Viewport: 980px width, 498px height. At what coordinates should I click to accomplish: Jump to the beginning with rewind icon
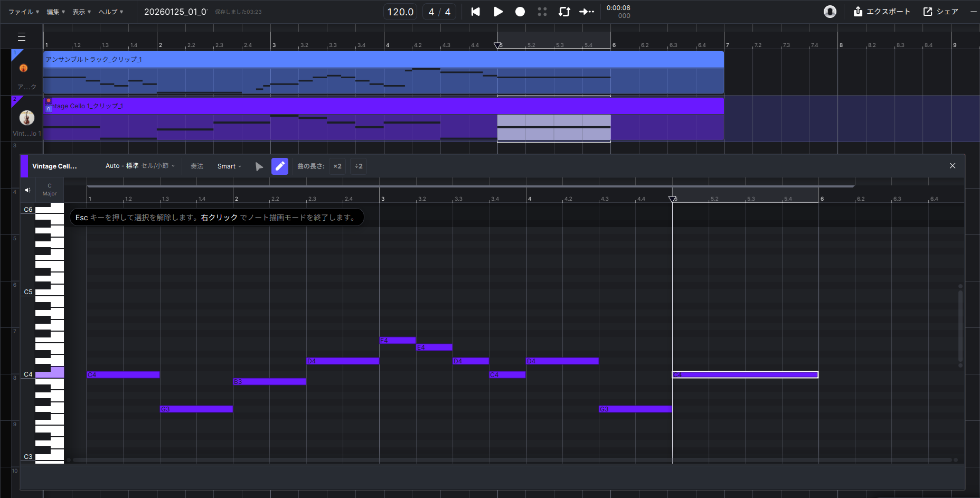click(x=476, y=12)
